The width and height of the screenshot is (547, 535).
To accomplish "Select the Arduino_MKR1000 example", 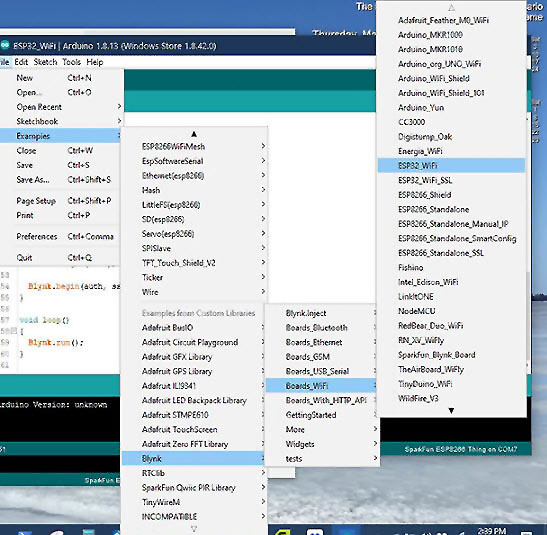I will tap(451, 35).
